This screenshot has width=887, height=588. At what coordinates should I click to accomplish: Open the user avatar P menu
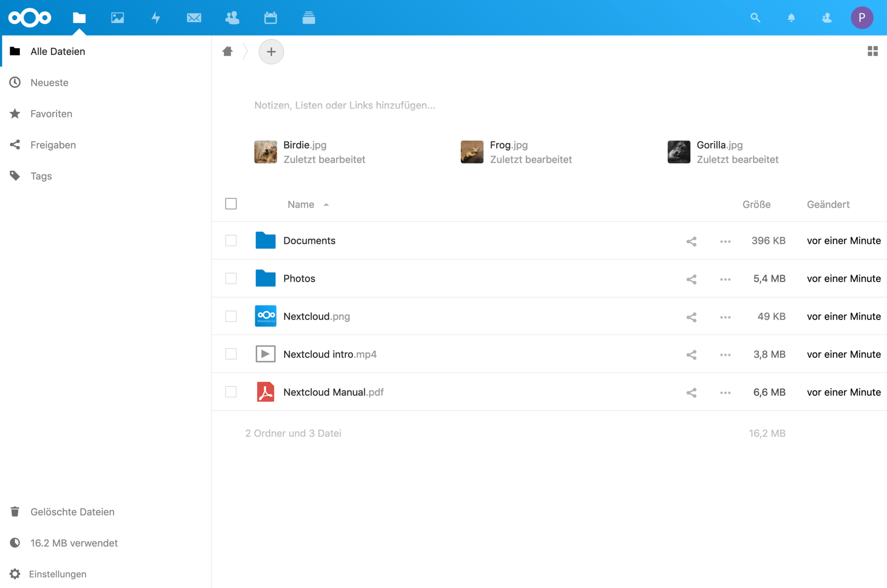pos(862,18)
